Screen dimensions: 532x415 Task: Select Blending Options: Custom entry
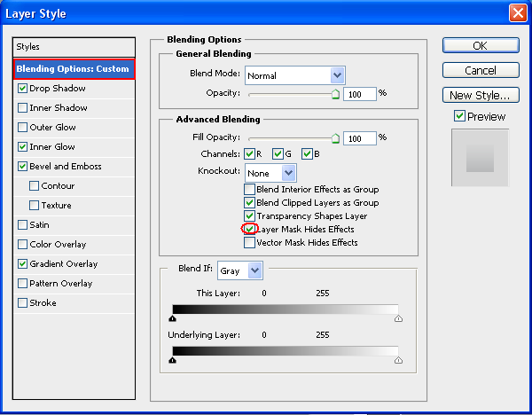74,69
